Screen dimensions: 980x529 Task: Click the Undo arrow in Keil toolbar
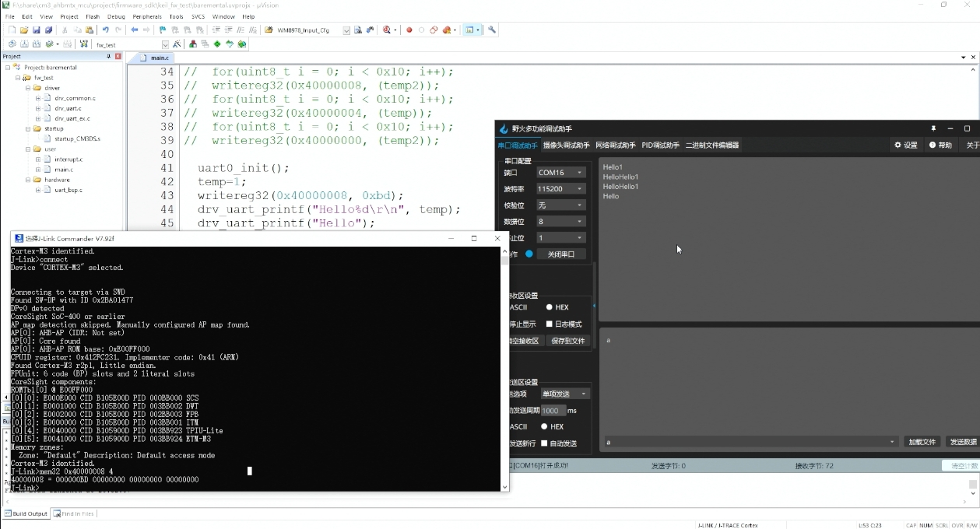(105, 30)
